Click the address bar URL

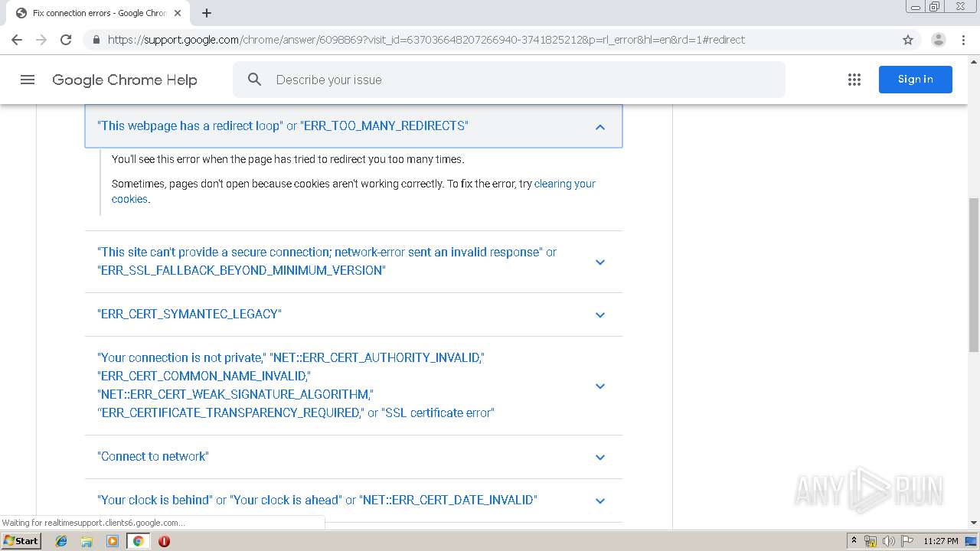tap(426, 40)
